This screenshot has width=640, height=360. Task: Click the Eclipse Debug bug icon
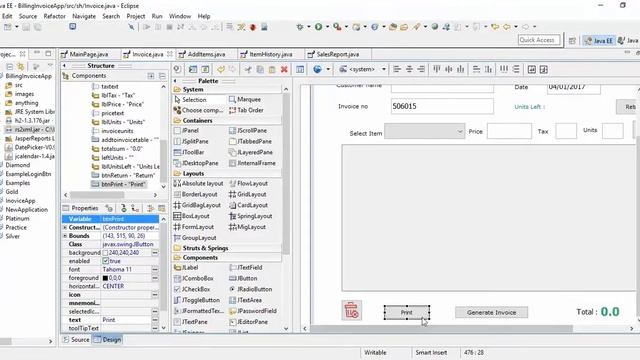[300, 27]
